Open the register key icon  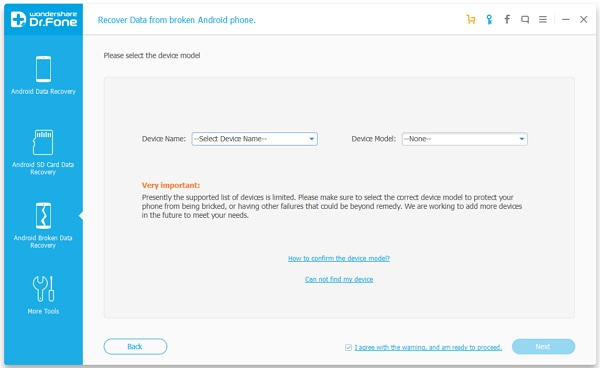tap(489, 19)
